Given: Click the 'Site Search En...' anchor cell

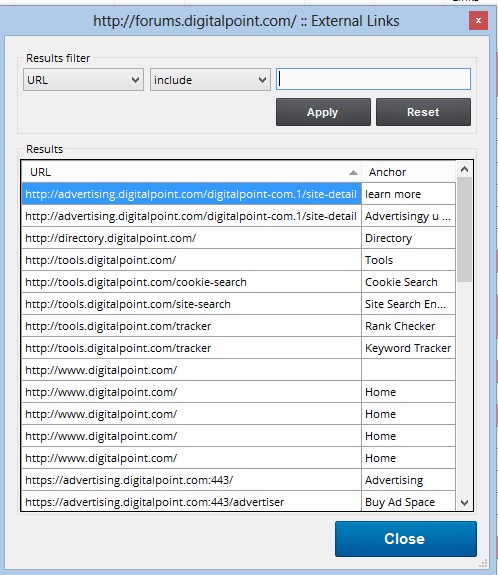Looking at the screenshot, I should point(409,304).
